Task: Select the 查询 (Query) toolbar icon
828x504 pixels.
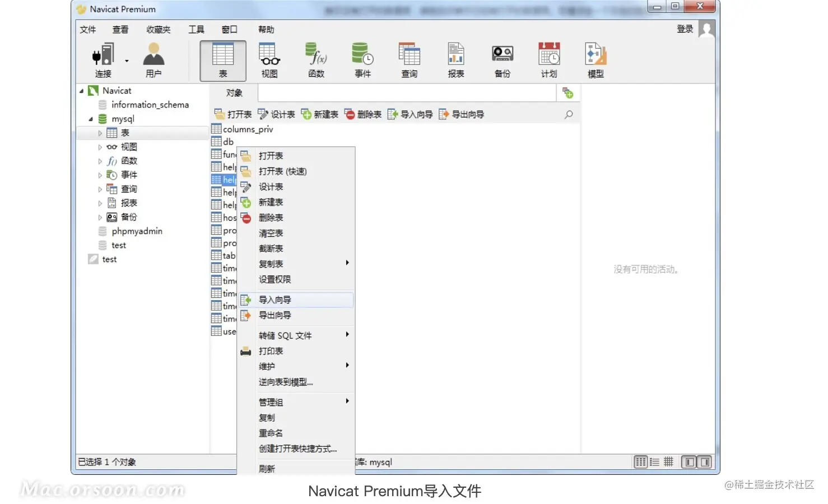Action: [x=410, y=60]
